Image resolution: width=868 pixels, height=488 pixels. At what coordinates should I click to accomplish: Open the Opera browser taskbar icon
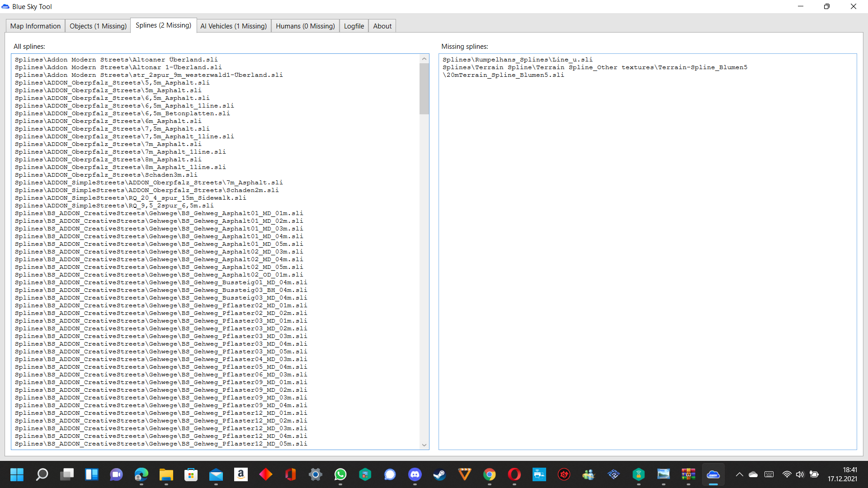(x=514, y=474)
